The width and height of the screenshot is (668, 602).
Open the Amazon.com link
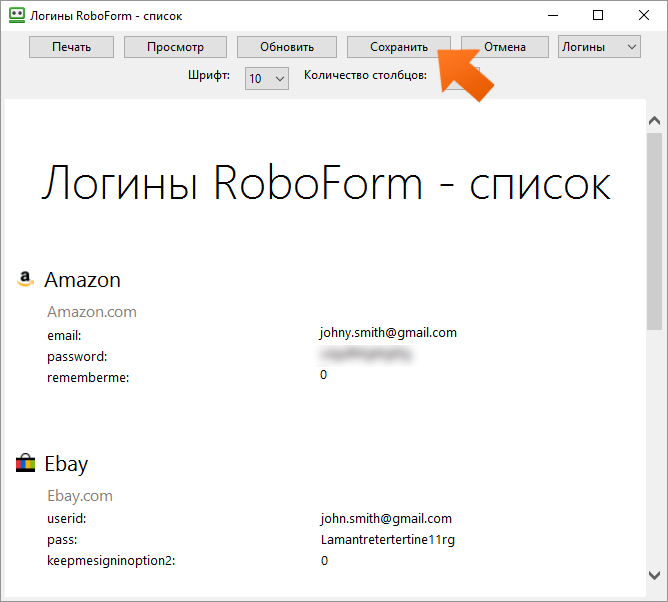pos(92,312)
